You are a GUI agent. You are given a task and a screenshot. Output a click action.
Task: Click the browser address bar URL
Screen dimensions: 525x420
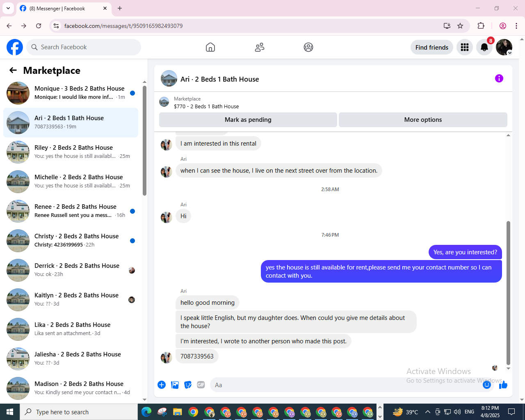[x=123, y=26]
